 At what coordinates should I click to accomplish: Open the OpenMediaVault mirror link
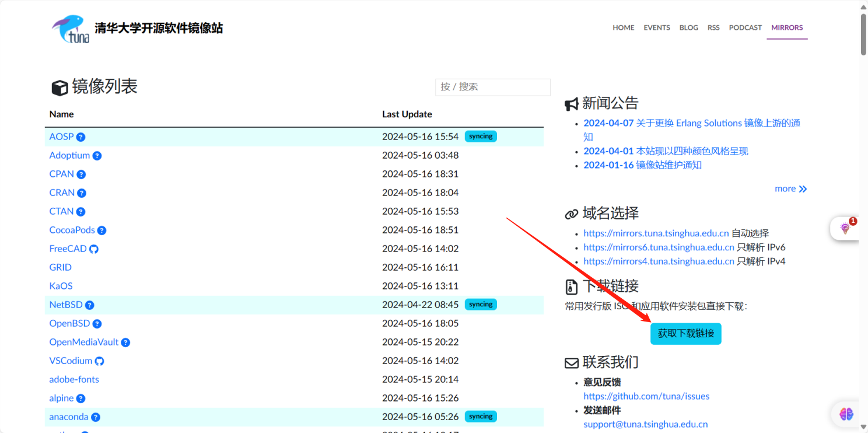click(x=84, y=342)
